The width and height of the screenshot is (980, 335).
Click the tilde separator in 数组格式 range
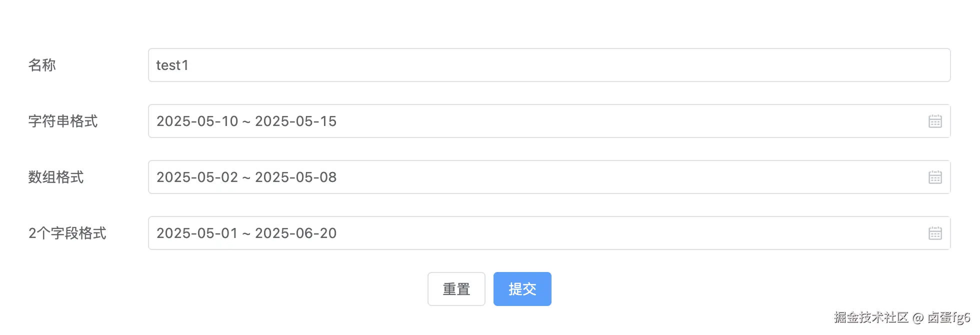tap(246, 178)
